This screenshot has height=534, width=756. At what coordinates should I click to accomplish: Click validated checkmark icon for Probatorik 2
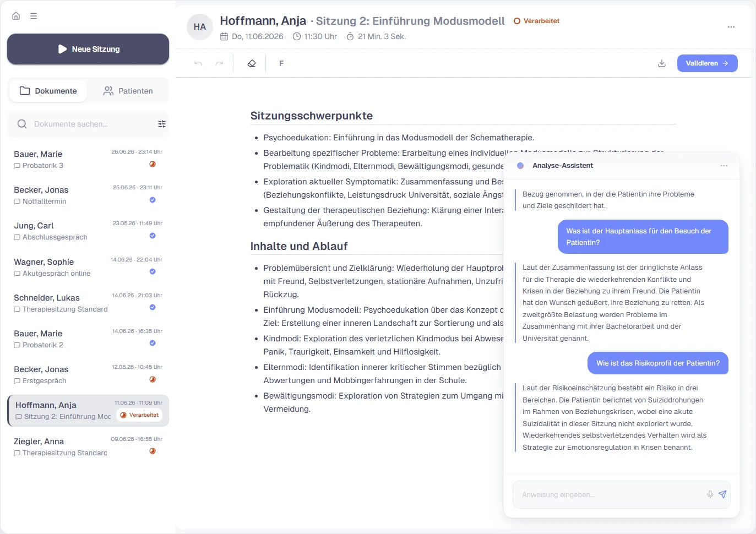[153, 343]
